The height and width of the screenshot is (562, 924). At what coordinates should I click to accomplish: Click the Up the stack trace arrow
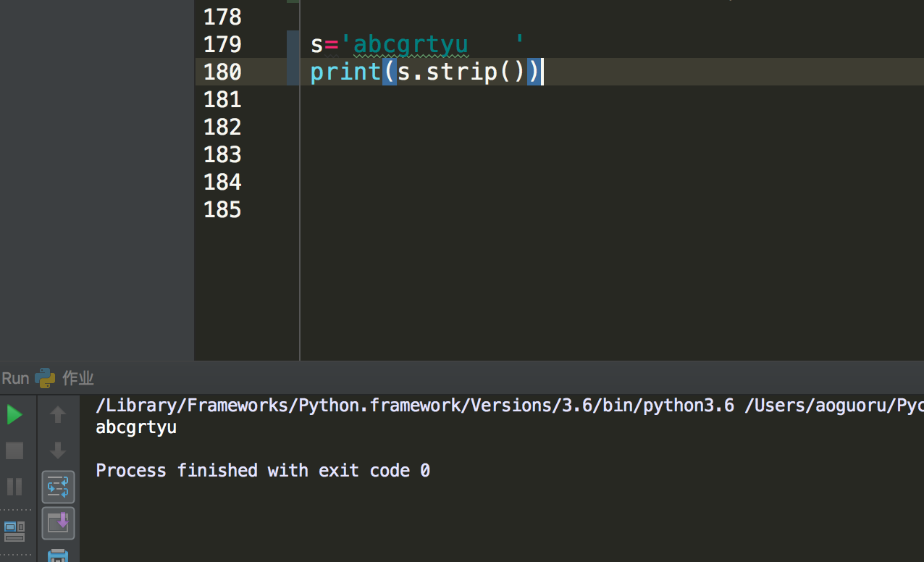pyautogui.click(x=58, y=415)
